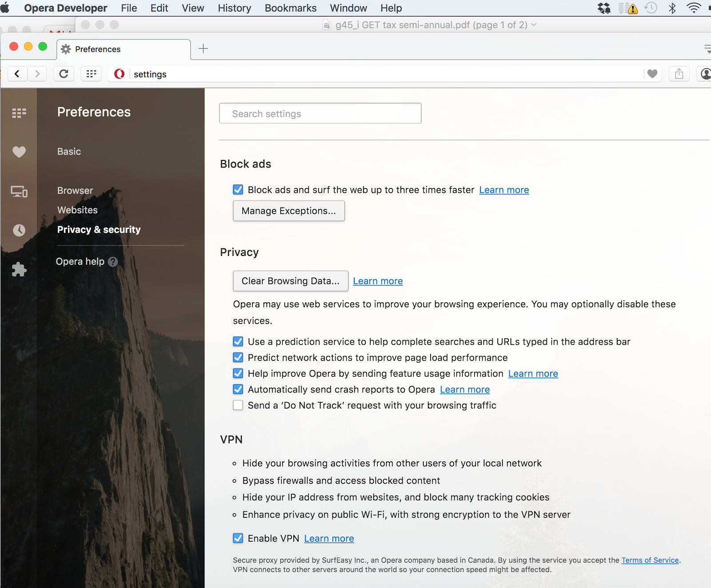Screen dimensions: 711x588
Task: Toggle automatically send crash reports checkbox
Action: point(238,389)
